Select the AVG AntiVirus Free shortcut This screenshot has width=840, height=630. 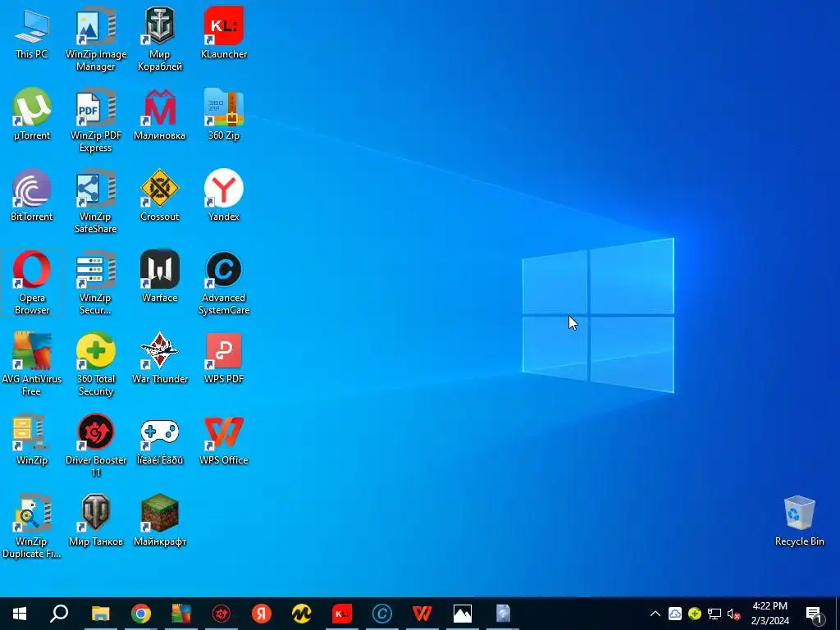(32, 363)
